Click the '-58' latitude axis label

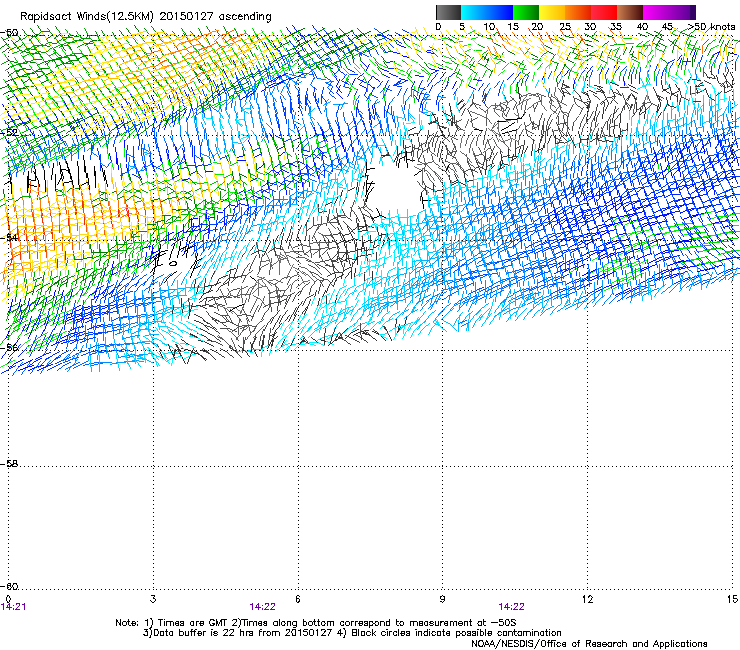pyautogui.click(x=9, y=464)
